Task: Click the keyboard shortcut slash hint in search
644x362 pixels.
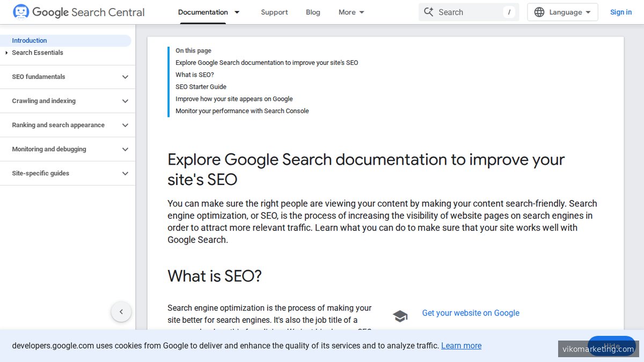Action: [x=510, y=12]
